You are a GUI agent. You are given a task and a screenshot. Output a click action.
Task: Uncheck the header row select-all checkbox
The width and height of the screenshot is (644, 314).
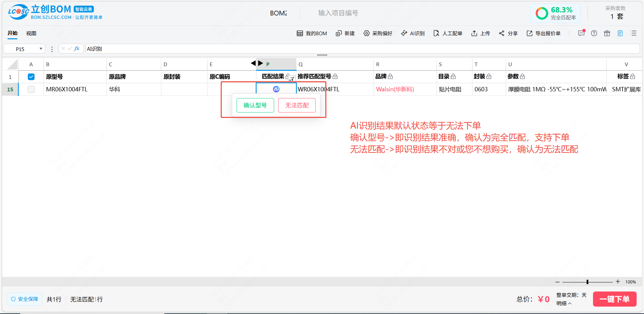[31, 77]
